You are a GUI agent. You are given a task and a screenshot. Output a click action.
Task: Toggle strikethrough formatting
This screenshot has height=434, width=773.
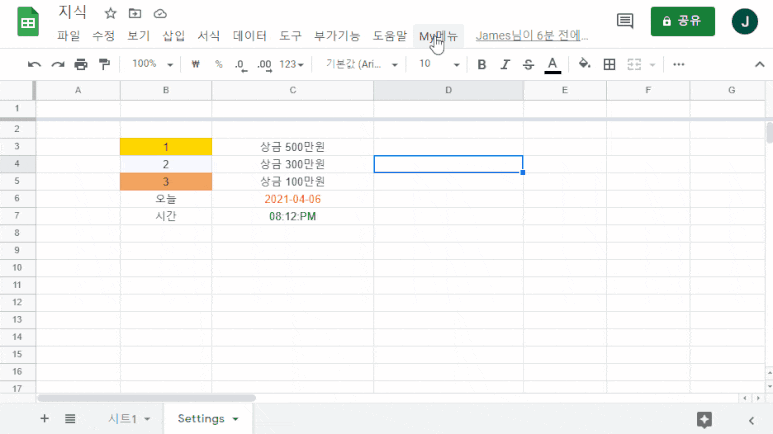click(x=528, y=65)
